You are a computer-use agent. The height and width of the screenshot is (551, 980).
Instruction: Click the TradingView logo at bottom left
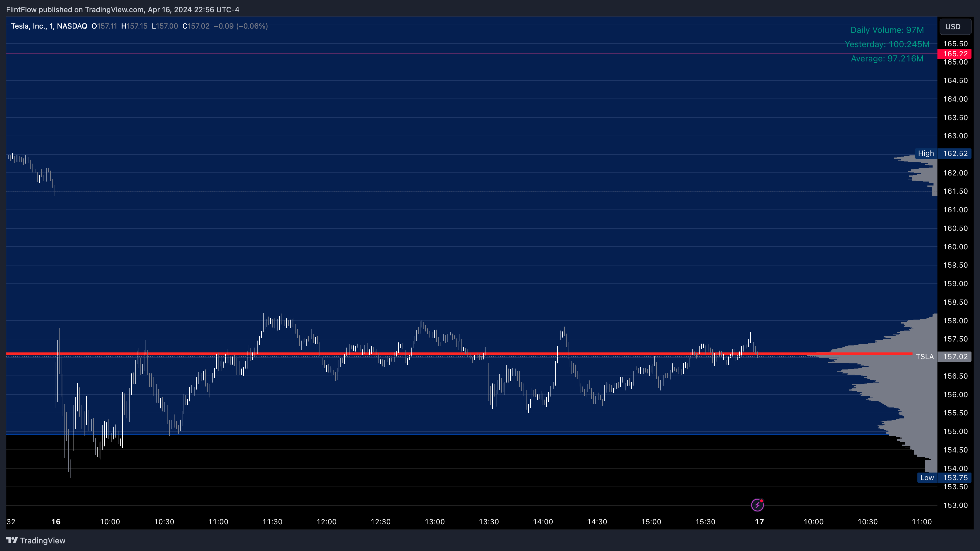click(36, 540)
